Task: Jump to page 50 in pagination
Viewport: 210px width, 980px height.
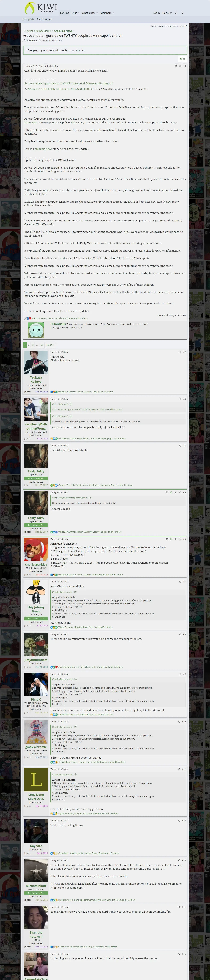Action: point(42,345)
